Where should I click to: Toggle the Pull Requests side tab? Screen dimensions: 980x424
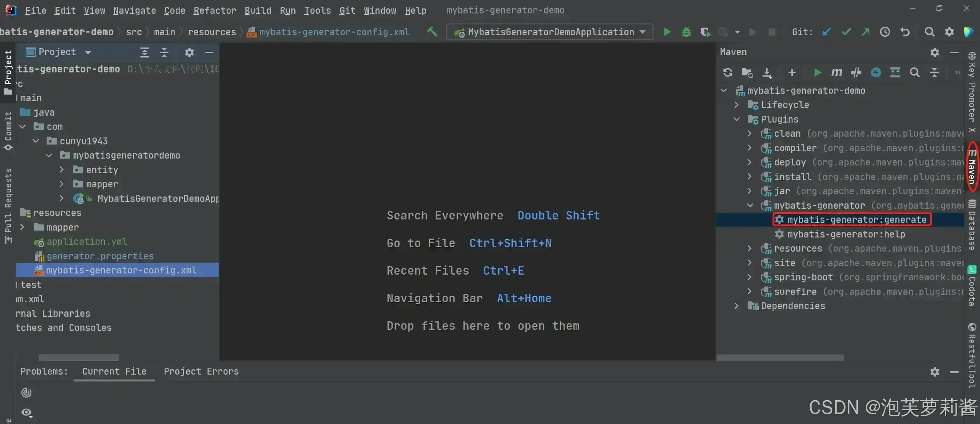8,206
